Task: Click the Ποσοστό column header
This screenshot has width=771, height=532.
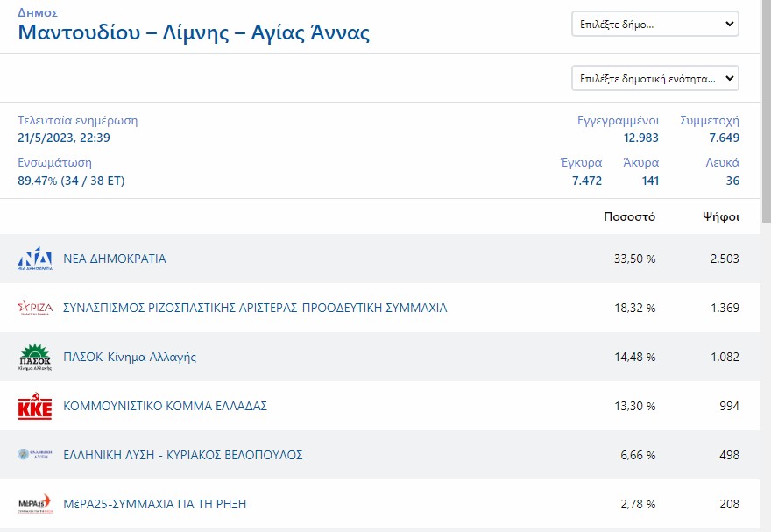Action: [x=629, y=216]
